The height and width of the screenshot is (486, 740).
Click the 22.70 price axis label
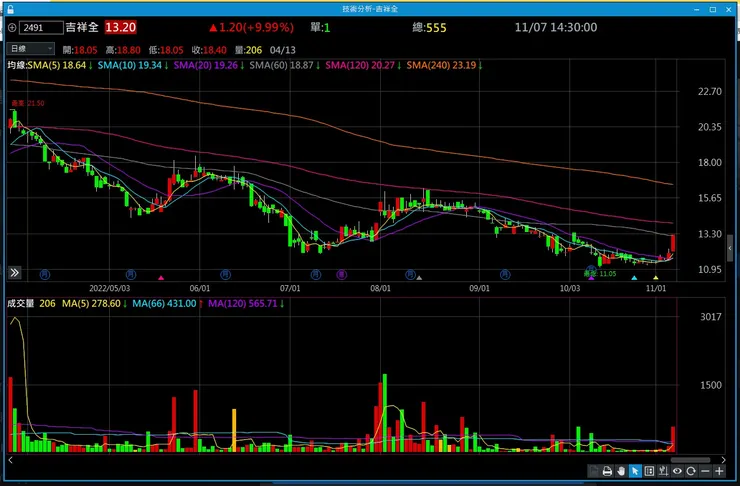click(x=710, y=91)
